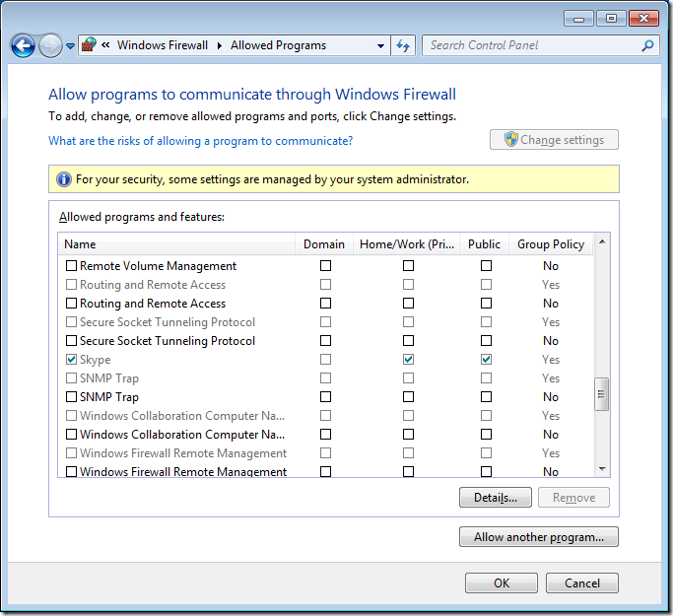Screen dimensions: 673x616
Task: Click the blue information icon in yellow banner
Action: point(64,179)
